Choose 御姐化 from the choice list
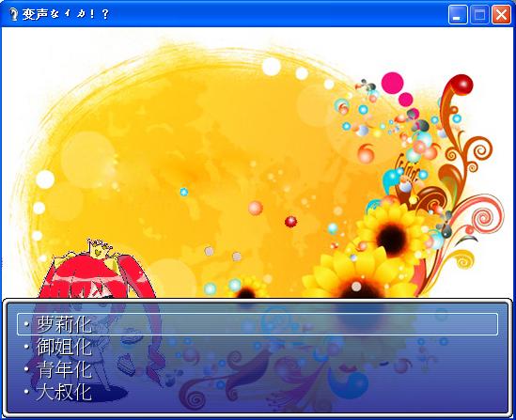This screenshot has width=516, height=420. pyautogui.click(x=64, y=347)
